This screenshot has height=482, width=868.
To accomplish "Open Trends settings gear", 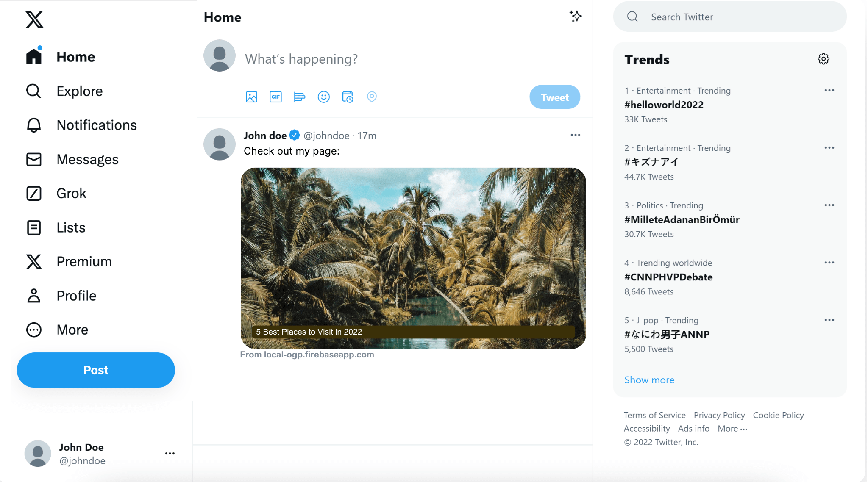I will pyautogui.click(x=823, y=58).
